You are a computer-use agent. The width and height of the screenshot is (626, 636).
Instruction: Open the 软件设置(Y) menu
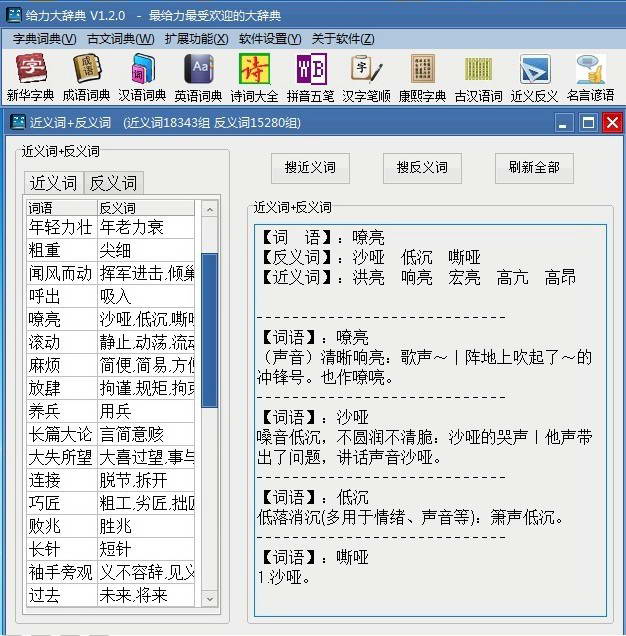[x=270, y=39]
